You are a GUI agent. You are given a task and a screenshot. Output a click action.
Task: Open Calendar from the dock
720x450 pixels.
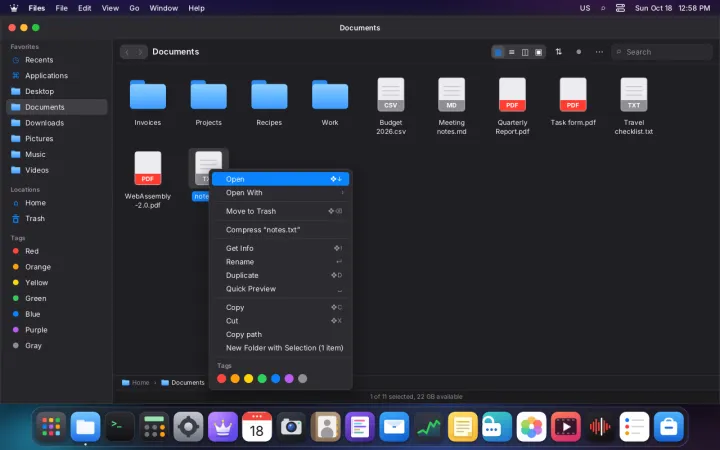[257, 427]
